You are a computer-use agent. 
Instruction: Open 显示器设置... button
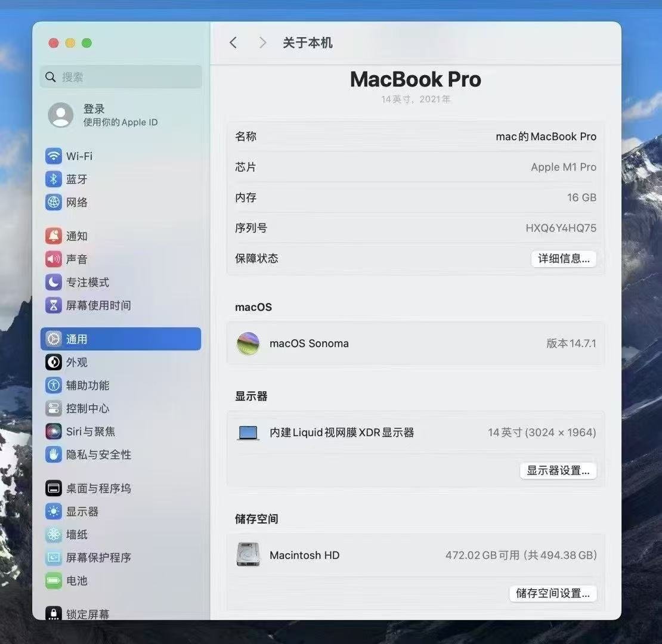[558, 470]
